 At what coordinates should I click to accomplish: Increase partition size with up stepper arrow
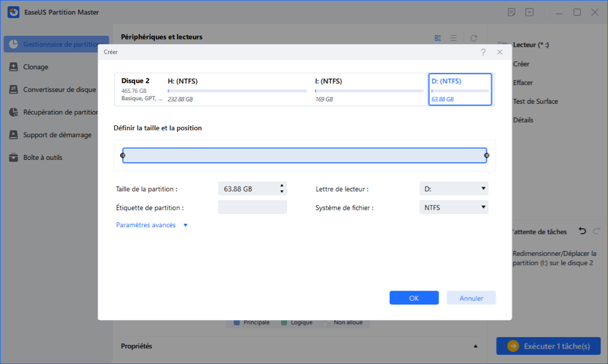coord(282,186)
